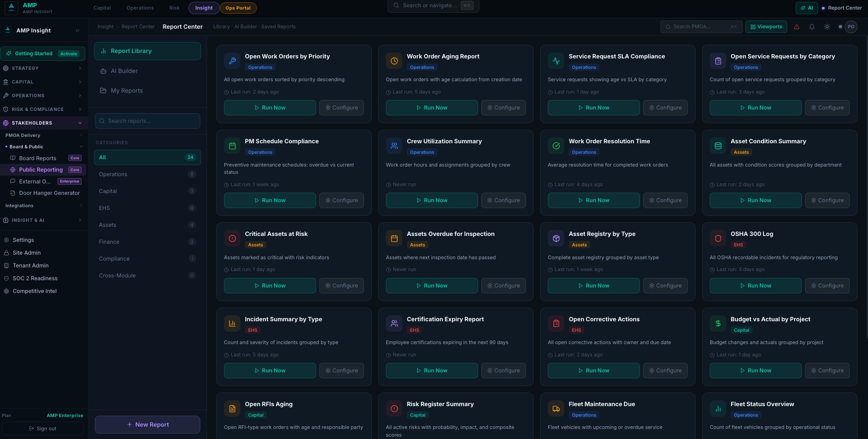Filter by the Compliance category
868x439 pixels.
point(147,259)
